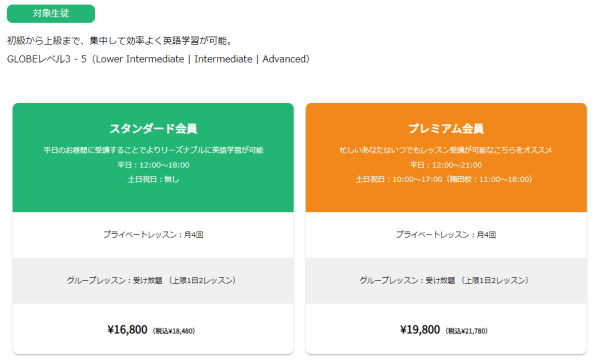
Task: Click Premium 土日祝日 10:00~17:00 line
Action: 444,179
